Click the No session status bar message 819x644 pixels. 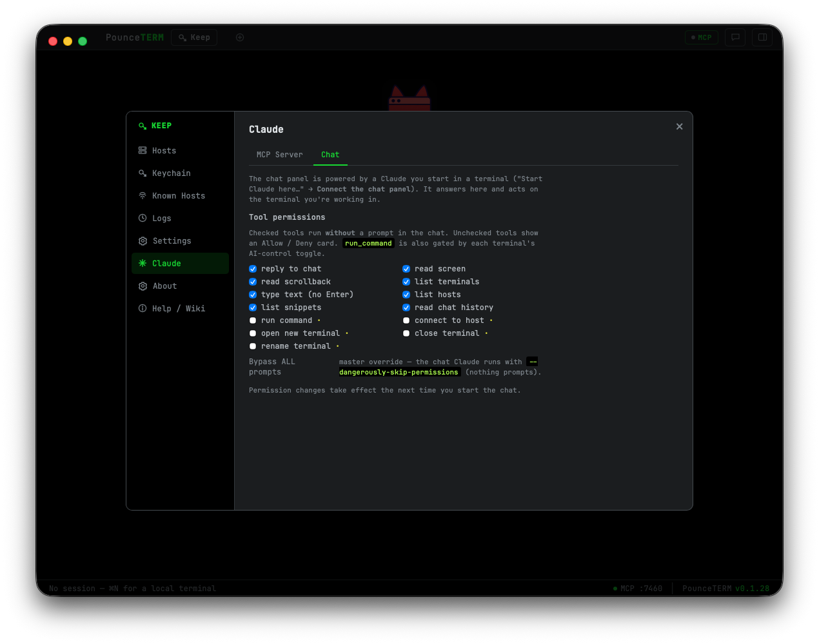coord(132,589)
